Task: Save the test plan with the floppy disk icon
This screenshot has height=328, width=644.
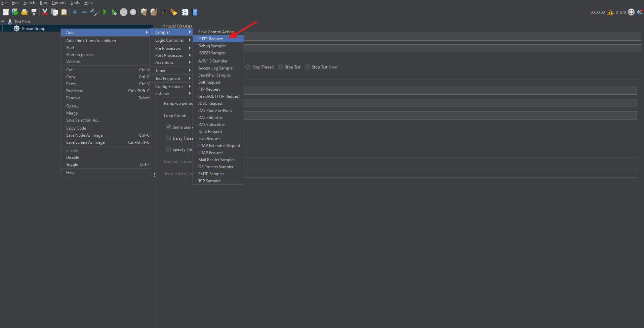Action: pyautogui.click(x=34, y=12)
